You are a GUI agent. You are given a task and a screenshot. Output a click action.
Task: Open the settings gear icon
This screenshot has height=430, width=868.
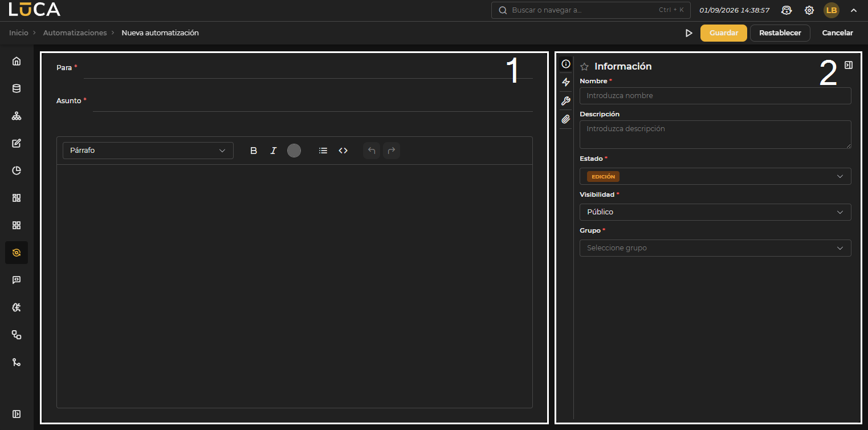809,10
